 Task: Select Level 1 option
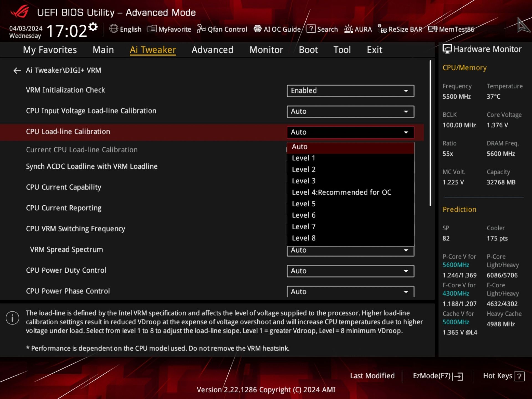point(351,158)
